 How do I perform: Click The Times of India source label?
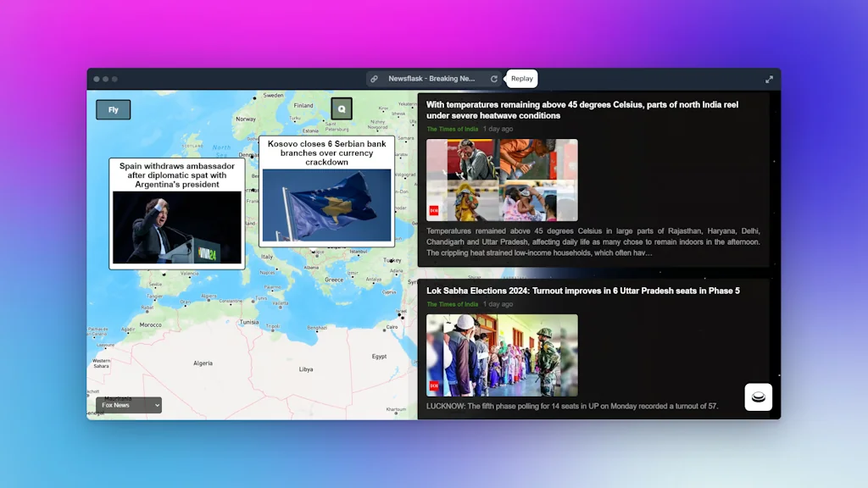pyautogui.click(x=452, y=128)
